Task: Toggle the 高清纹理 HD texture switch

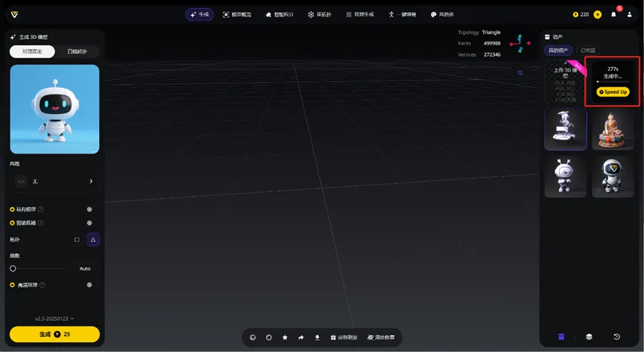Action: pos(89,285)
